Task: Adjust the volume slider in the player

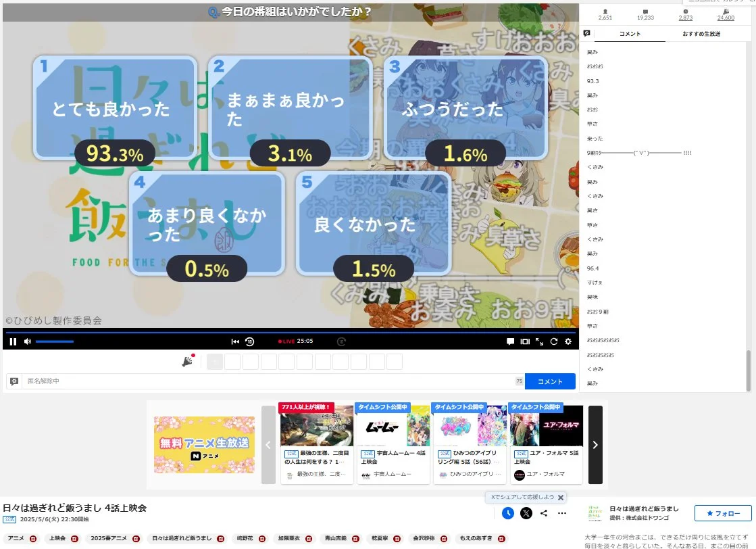Action: click(x=55, y=341)
